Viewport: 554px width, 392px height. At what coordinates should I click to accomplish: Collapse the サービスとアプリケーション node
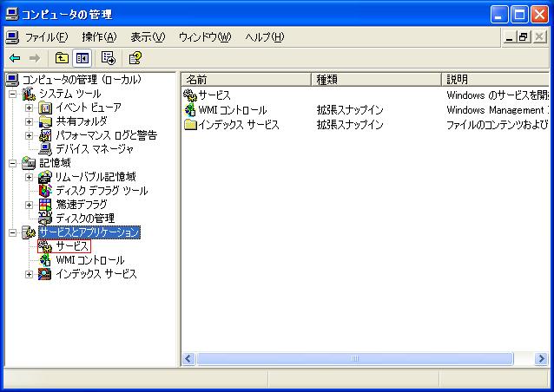click(12, 232)
